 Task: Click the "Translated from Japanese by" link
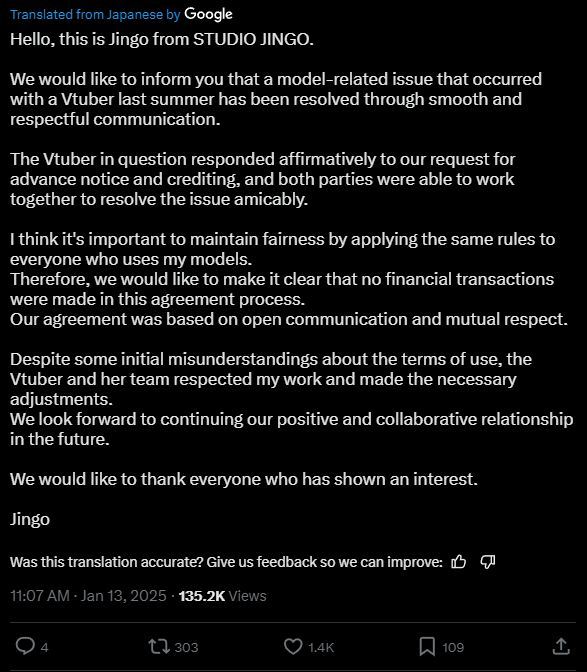coord(95,15)
